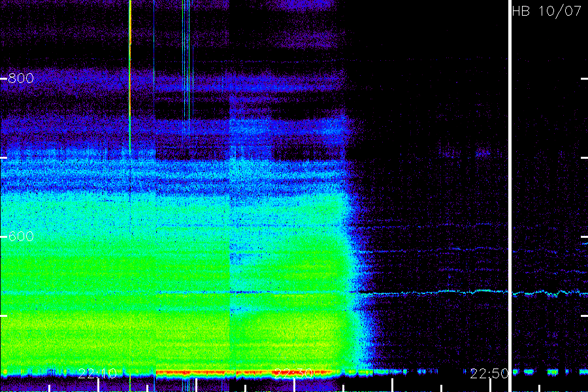Click the 800 frequency axis label
588x392 pixels.
point(21,78)
